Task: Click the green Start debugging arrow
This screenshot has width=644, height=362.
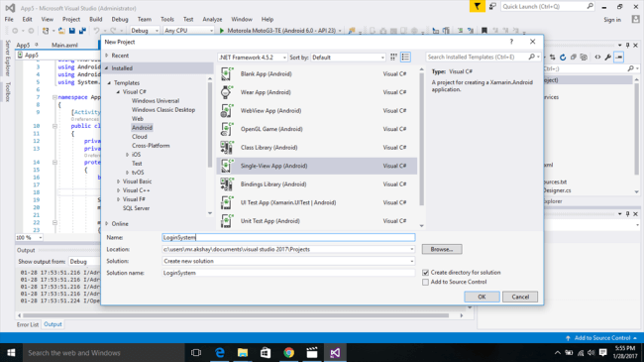Action: coord(222,31)
